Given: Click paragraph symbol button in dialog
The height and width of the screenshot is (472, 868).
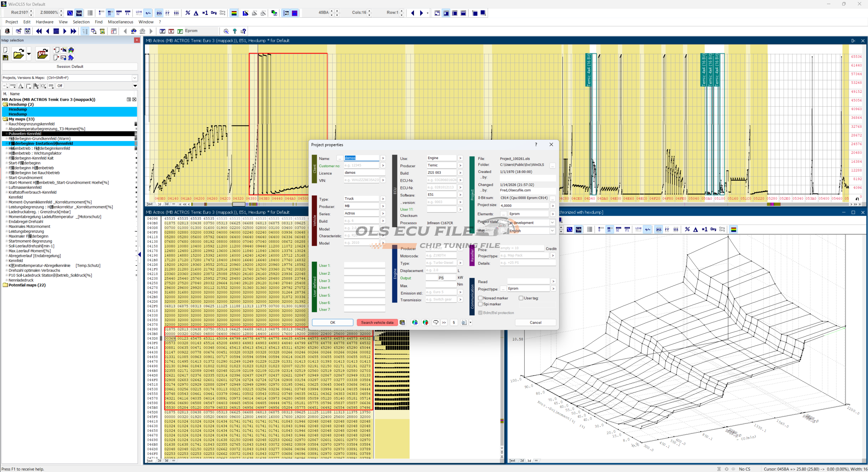Looking at the screenshot, I should 454,322.
